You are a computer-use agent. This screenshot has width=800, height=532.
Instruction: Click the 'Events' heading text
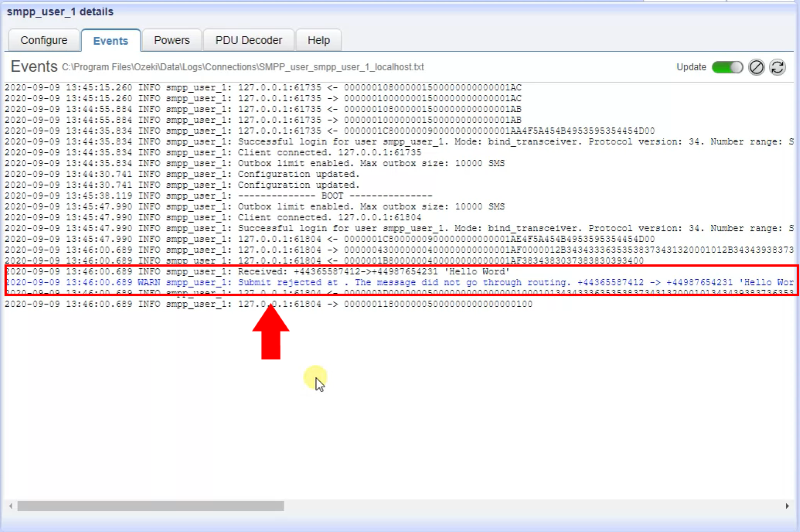coord(34,66)
